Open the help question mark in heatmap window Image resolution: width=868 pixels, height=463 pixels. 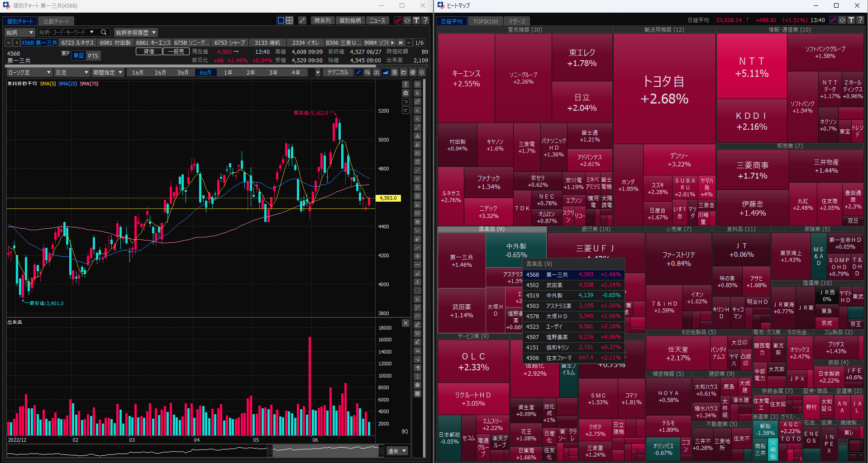(860, 20)
